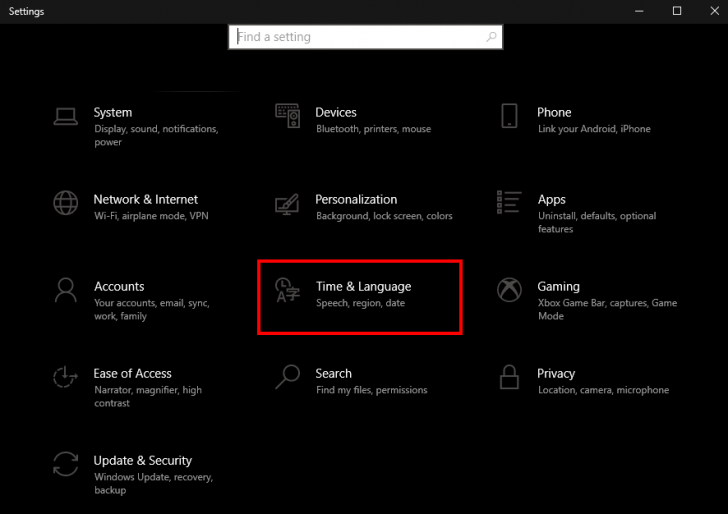The image size is (728, 514).
Task: Click the System laptop icon
Action: click(x=66, y=116)
